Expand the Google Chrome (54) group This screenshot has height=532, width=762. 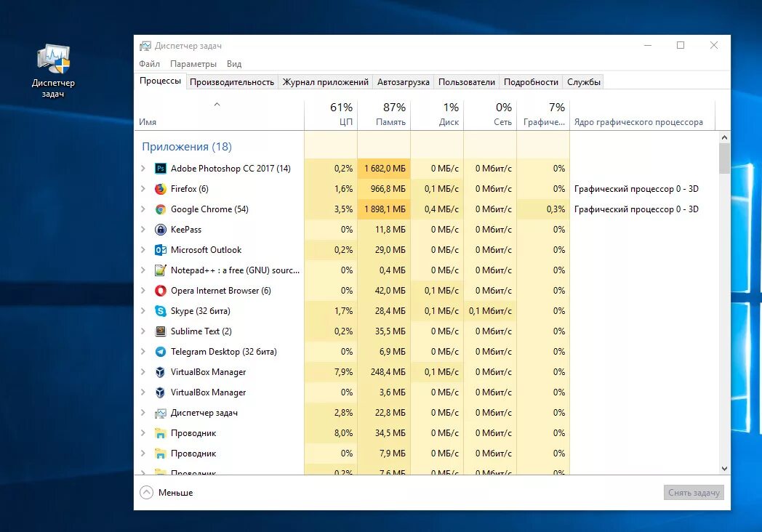(x=143, y=209)
